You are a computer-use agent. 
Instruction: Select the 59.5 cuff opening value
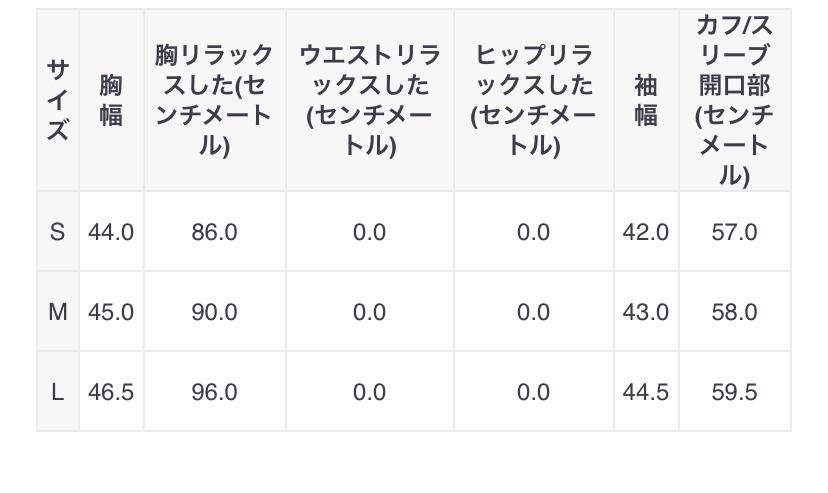pos(734,392)
